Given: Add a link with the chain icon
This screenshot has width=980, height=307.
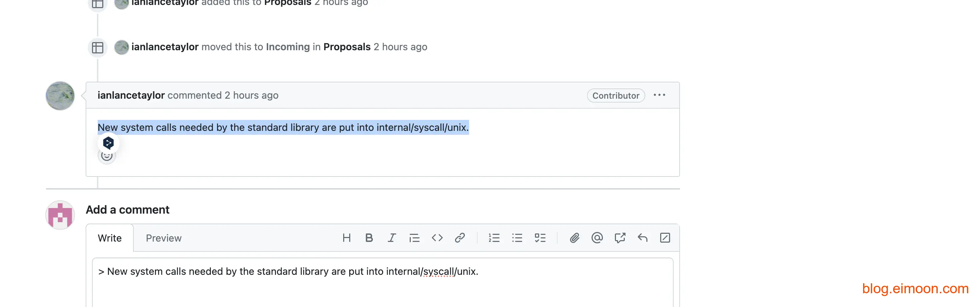Looking at the screenshot, I should pyautogui.click(x=460, y=238).
